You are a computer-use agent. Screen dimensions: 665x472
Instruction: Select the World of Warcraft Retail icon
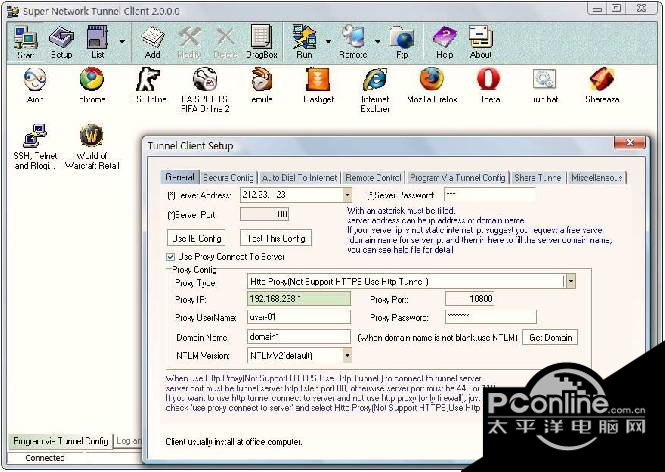pos(92,147)
